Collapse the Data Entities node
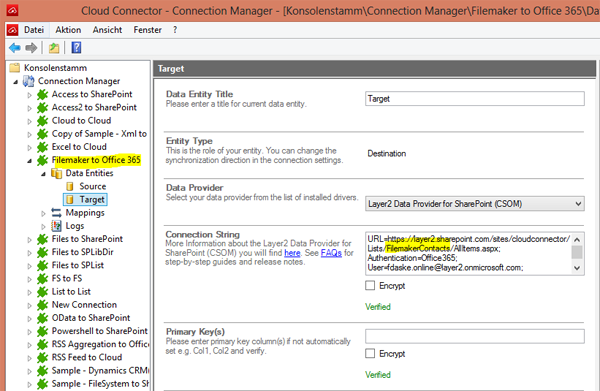Screen dimensions: 600x391 [43, 174]
